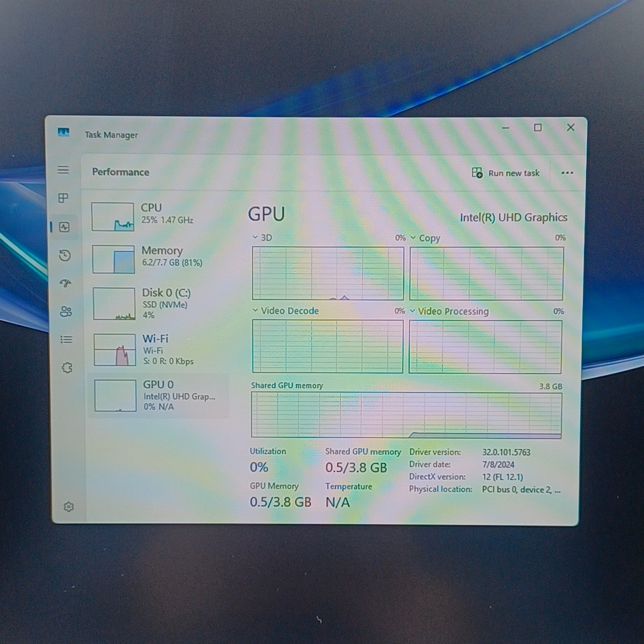Minimize the Task Manager window
The image size is (644, 644).
point(506,128)
